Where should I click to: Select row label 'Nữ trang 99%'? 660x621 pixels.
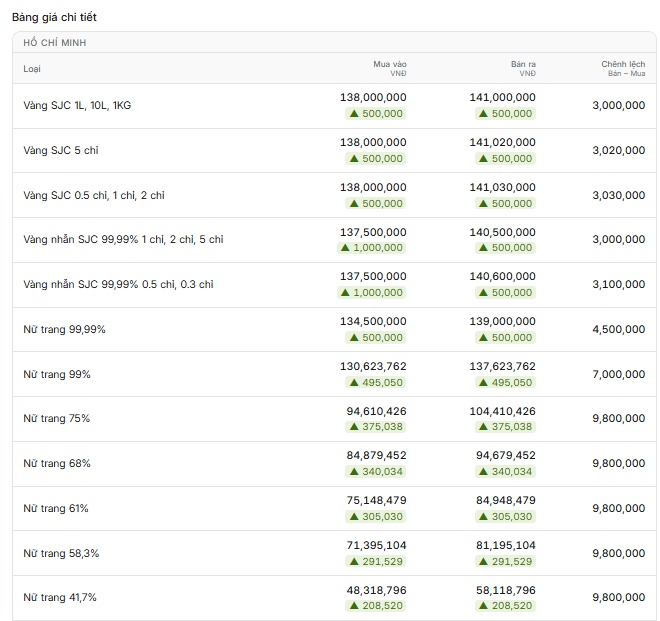pyautogui.click(x=57, y=374)
